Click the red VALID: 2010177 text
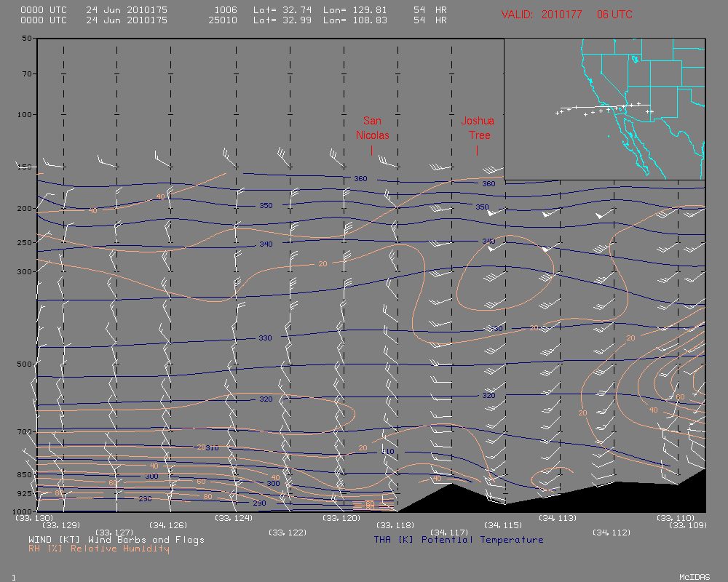 (542, 15)
